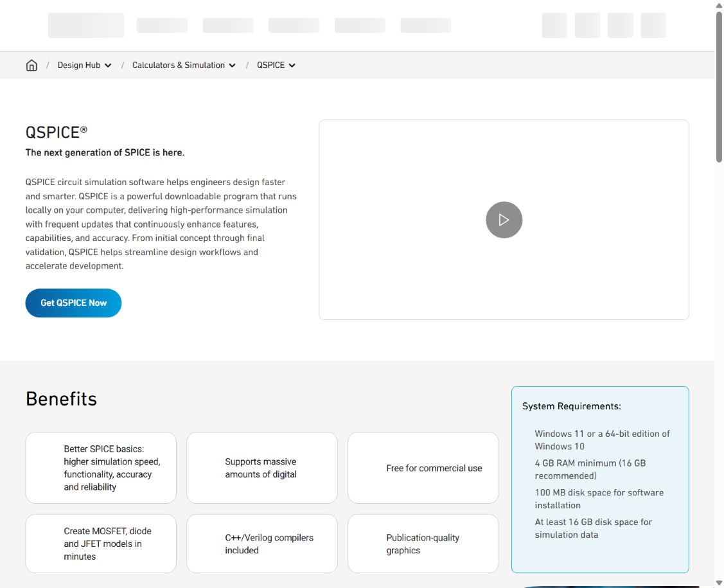Click the "System Requirements:" heading
Screen dimensions: 724x588
point(572,406)
